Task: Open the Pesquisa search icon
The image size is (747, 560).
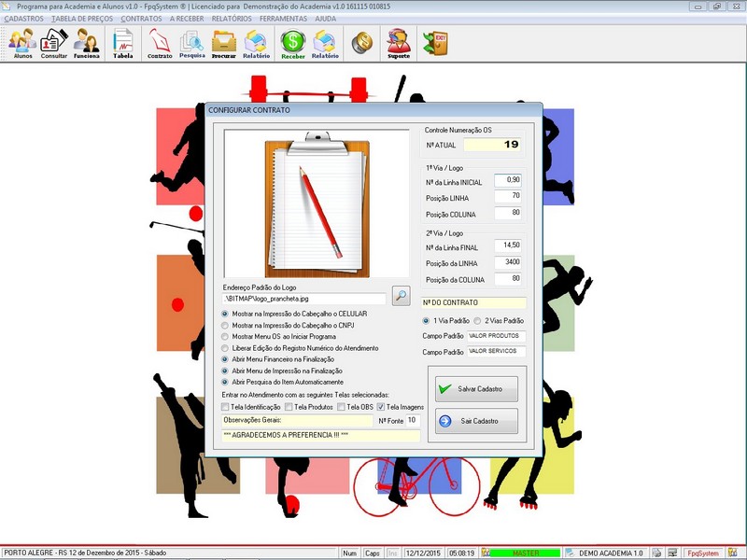Action: tap(192, 43)
